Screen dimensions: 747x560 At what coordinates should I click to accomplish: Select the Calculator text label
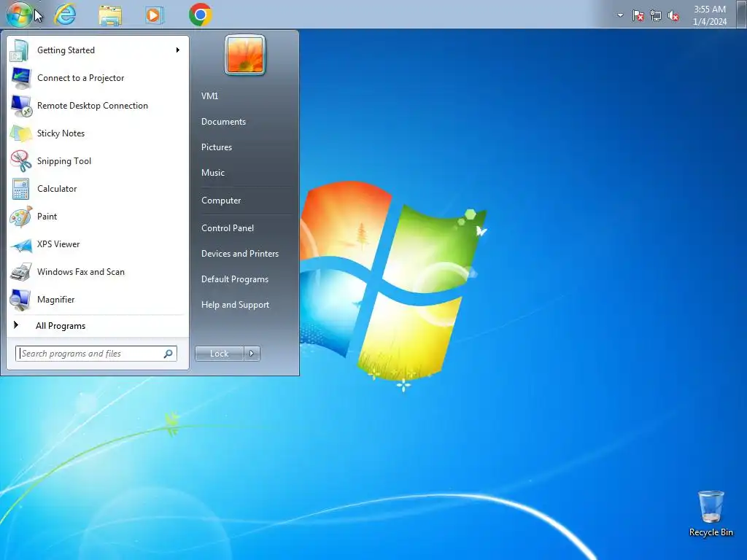coord(57,189)
